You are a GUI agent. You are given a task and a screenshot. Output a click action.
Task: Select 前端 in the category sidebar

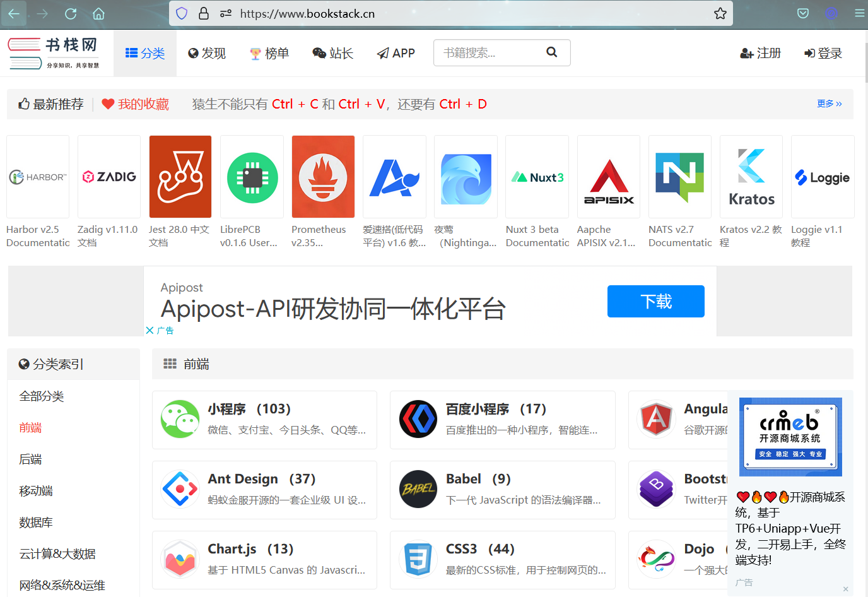coord(30,428)
